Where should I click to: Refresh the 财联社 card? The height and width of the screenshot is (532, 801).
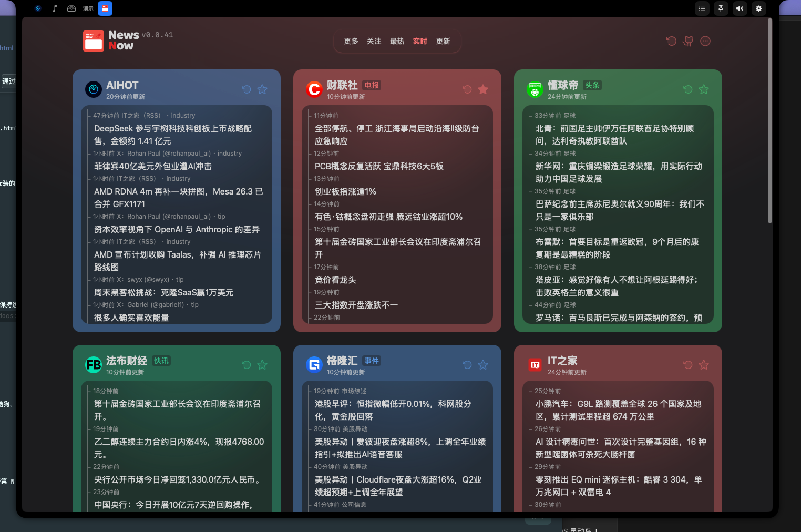coord(467,89)
